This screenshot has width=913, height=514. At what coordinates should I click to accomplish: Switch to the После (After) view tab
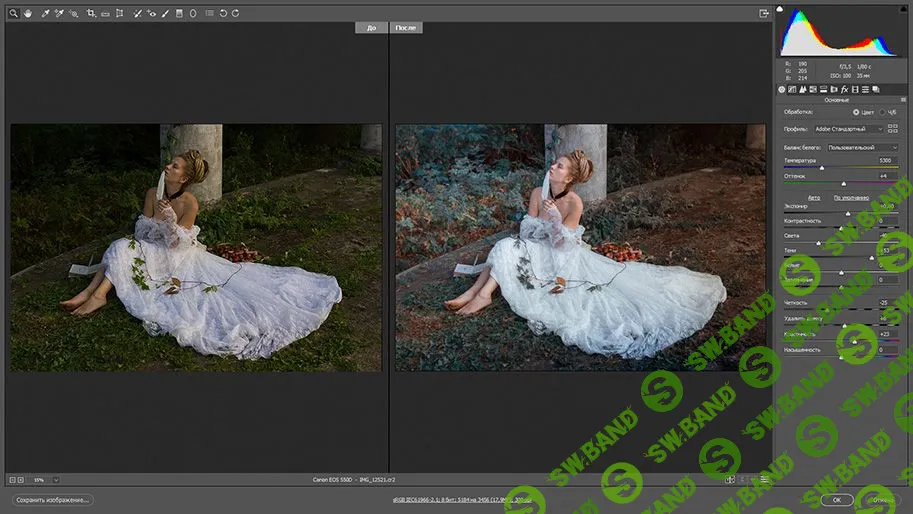406,27
